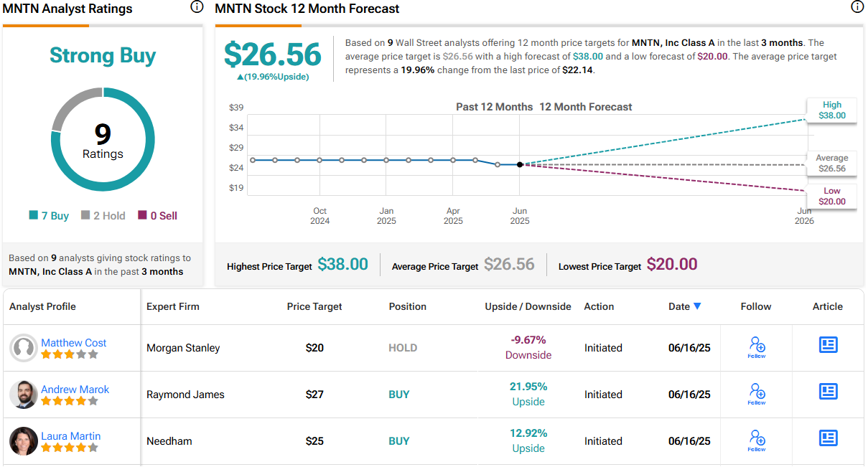Click Andrew Marok's star rating

[70, 401]
